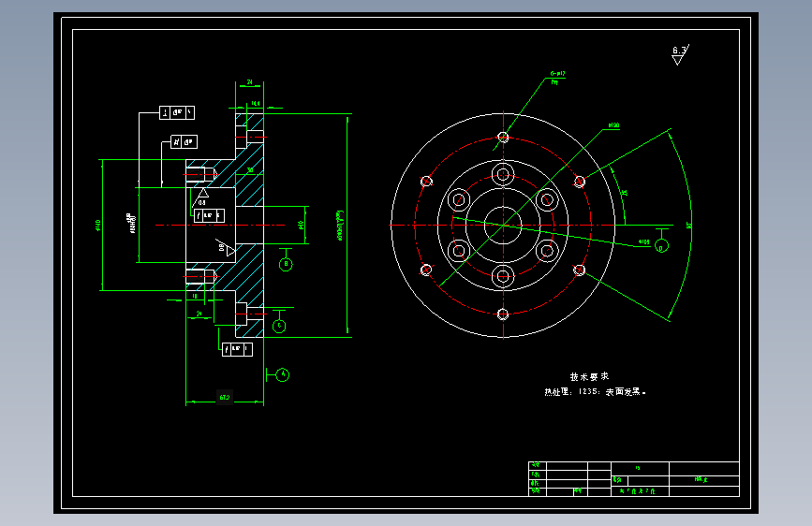Click the 0.8 roughness triangle in upper bore
The height and width of the screenshot is (526, 812).
coord(202,195)
